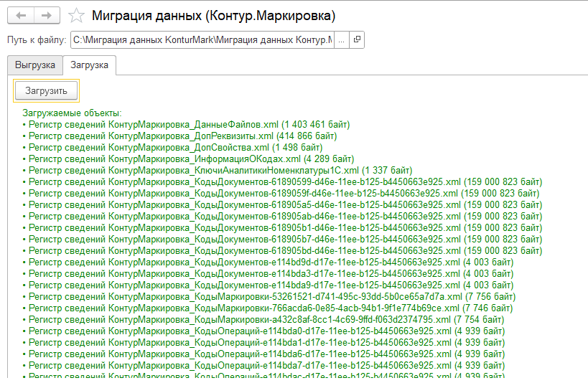Select the ИнформацияОКодах.xml row

pyautogui.click(x=188, y=159)
